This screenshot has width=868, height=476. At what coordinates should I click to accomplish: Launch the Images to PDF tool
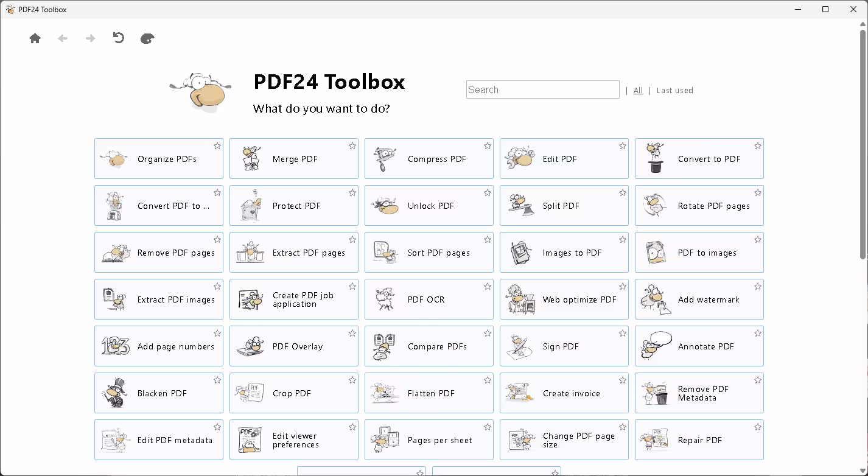point(564,253)
